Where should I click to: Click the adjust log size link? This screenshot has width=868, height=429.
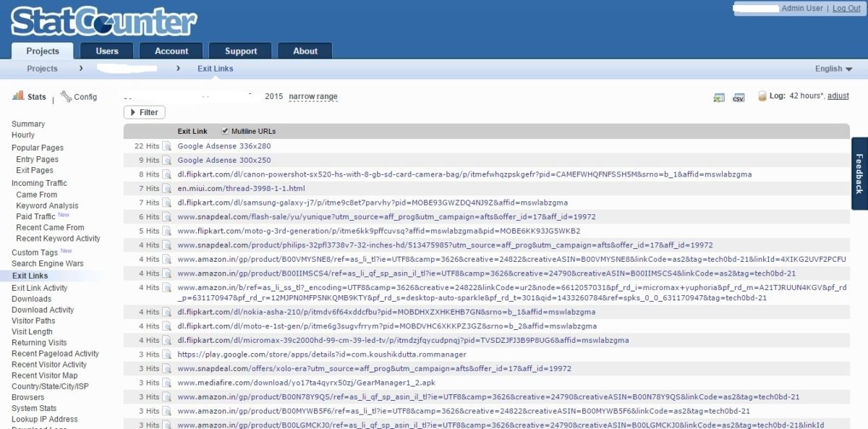(838, 96)
